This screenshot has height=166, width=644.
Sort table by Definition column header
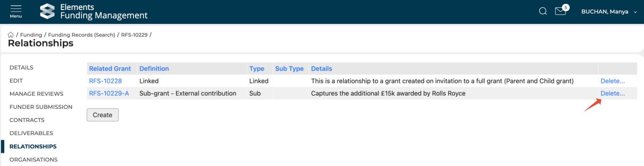(154, 69)
